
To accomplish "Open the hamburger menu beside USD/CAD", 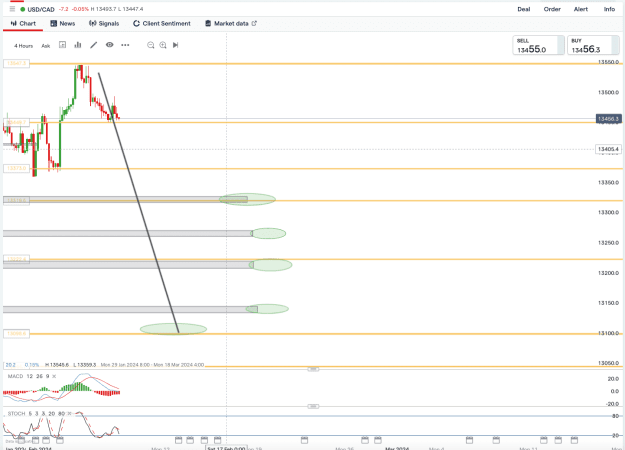I will click(12, 9).
